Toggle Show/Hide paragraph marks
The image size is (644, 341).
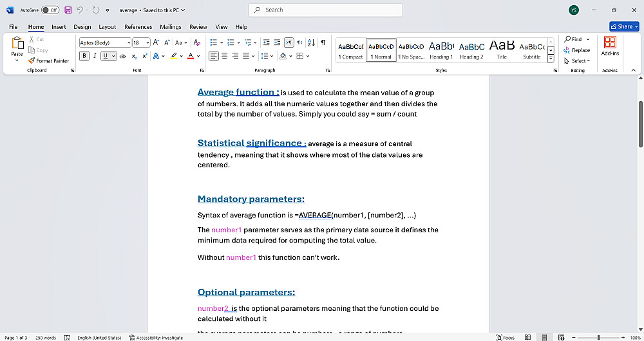(323, 42)
